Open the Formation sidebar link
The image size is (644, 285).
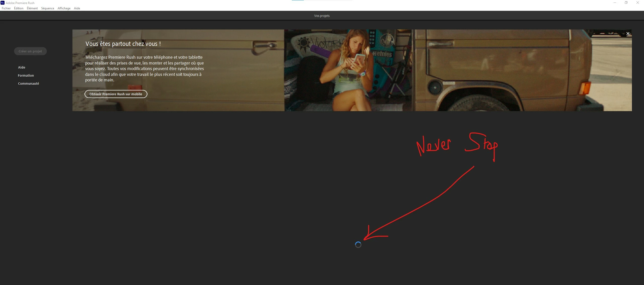pos(26,75)
